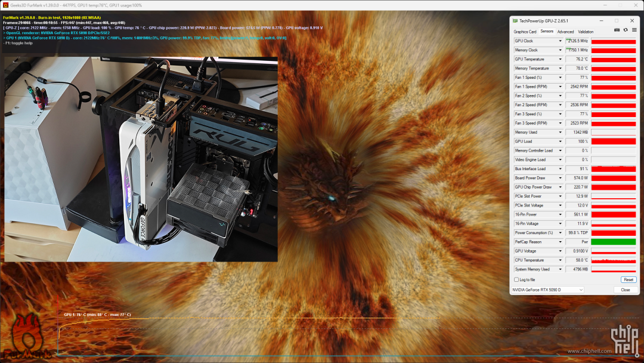This screenshot has height=363, width=644.
Task: Expand the Fan 1 Speed (%) dropdown
Action: [x=560, y=77]
